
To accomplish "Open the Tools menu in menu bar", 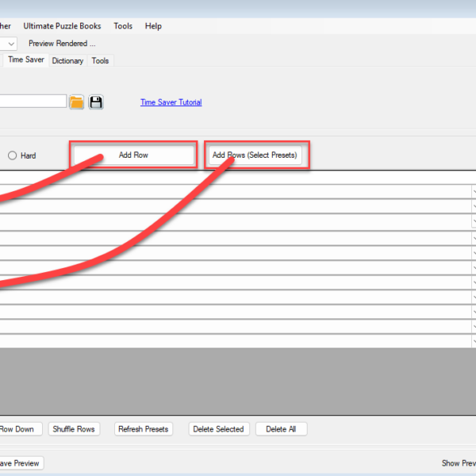I will coord(123,26).
